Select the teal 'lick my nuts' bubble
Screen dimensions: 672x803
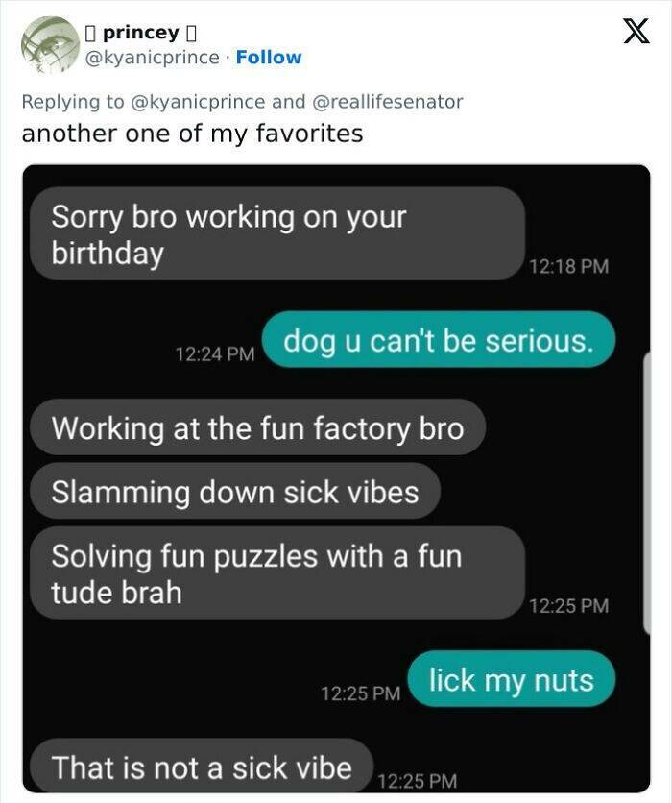(512, 679)
